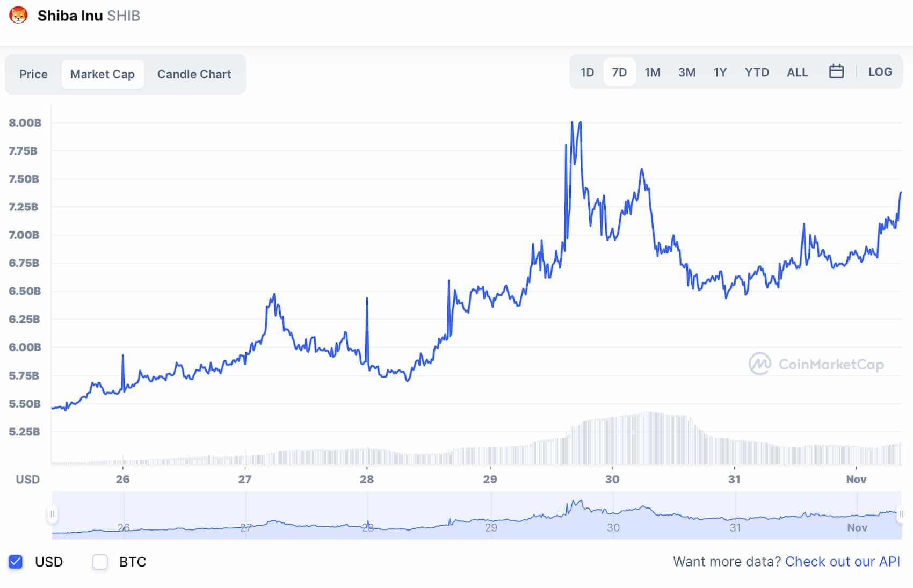Select the ALL timeframe
This screenshot has height=588, width=913.
point(797,72)
